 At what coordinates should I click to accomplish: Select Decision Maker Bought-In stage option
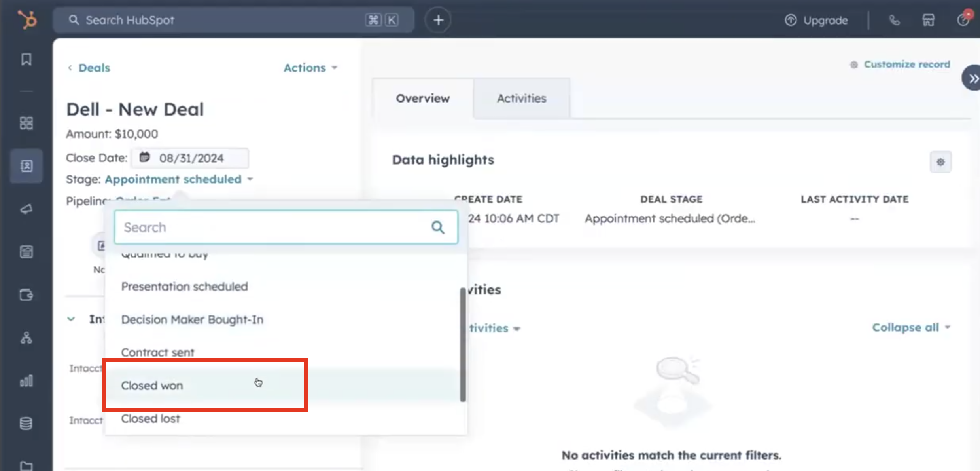click(282, 319)
